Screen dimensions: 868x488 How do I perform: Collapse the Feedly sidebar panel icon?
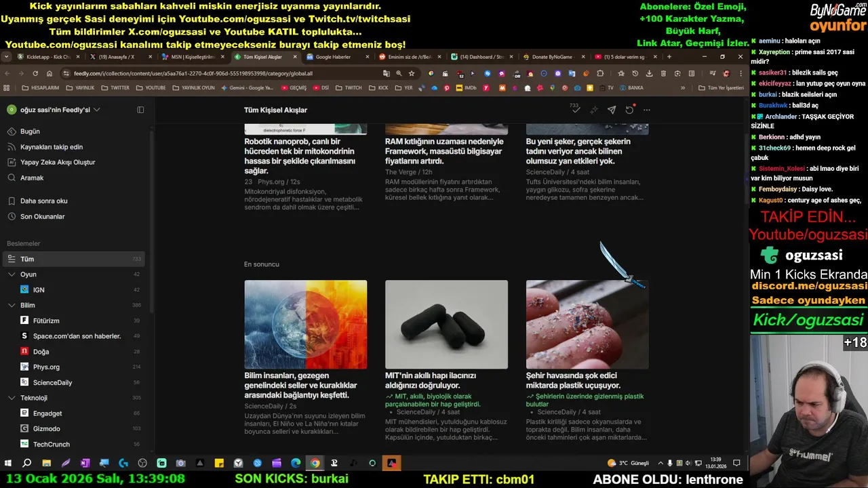140,110
